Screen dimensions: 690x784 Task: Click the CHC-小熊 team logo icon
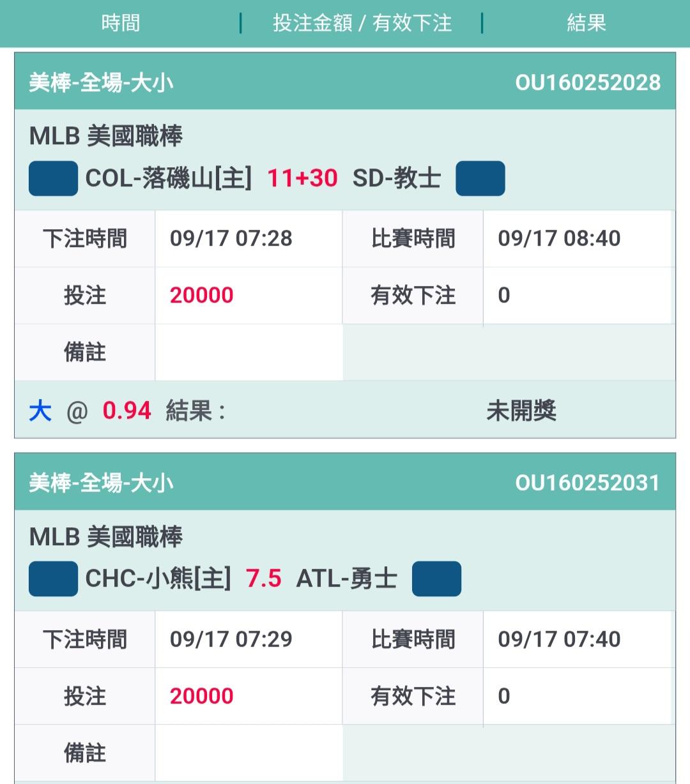tap(54, 578)
